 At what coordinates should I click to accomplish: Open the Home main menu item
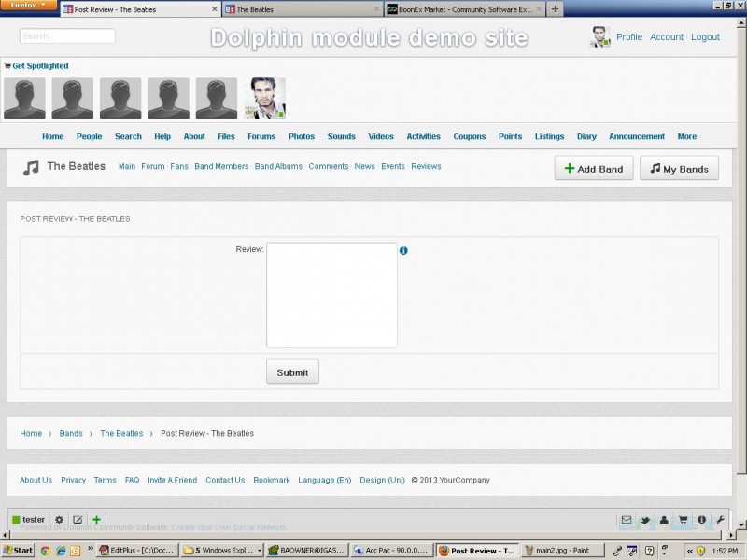(53, 136)
